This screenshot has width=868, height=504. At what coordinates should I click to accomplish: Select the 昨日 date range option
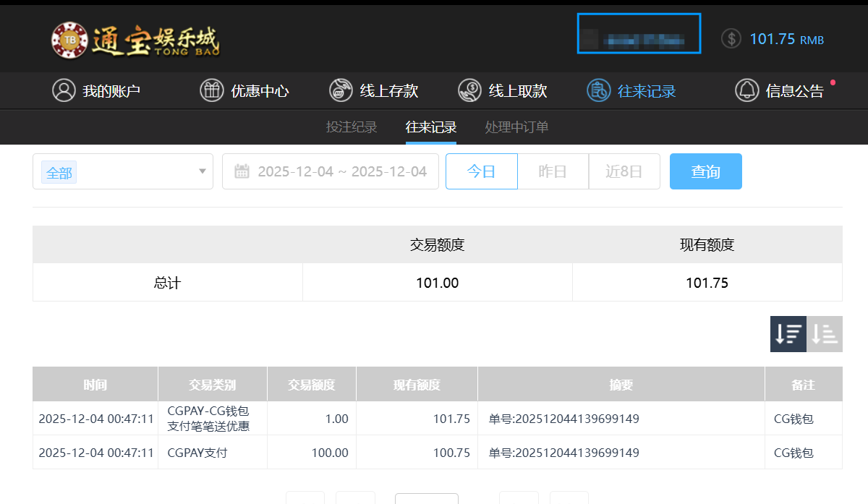553,171
